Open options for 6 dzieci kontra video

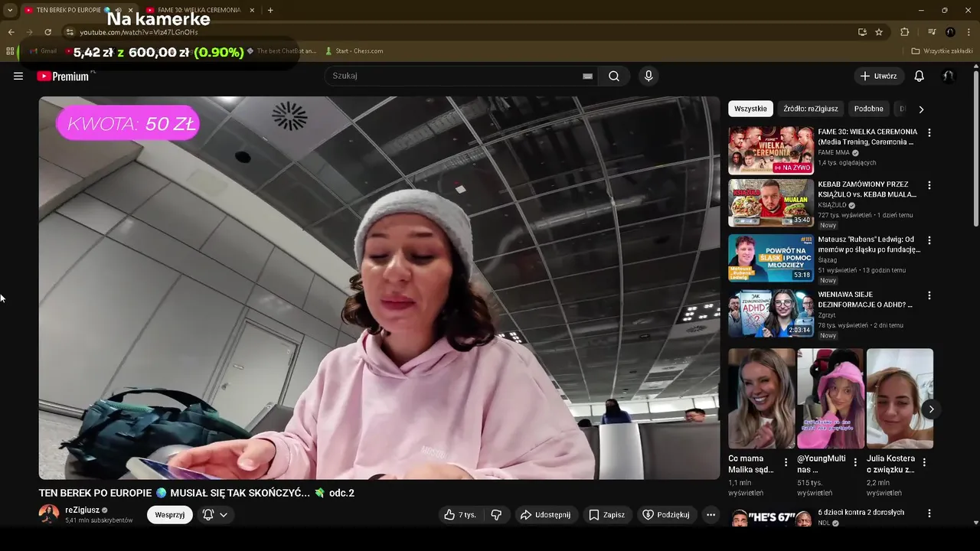[929, 514]
